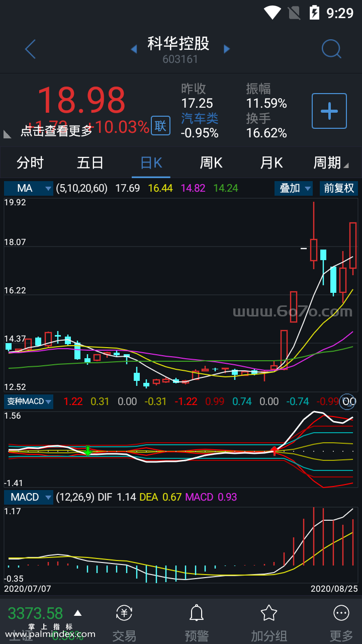
Task: Select the 月K tab
Action: (x=271, y=163)
